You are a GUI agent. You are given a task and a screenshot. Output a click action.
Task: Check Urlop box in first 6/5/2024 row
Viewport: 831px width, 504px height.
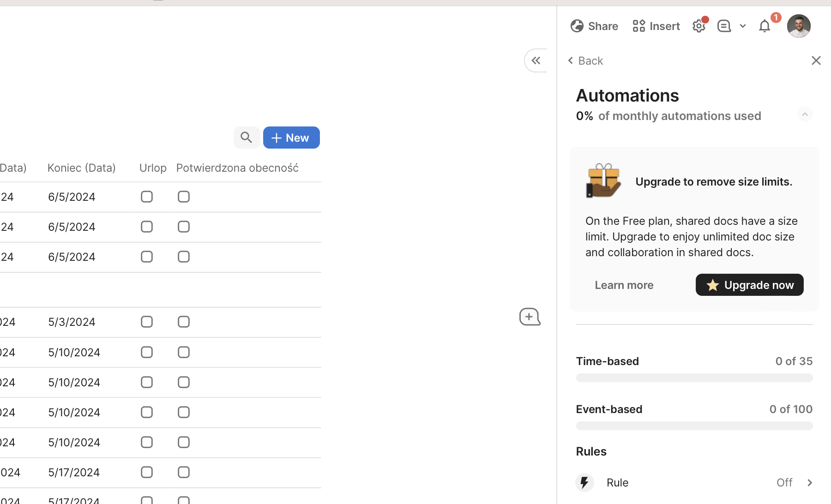tap(147, 197)
